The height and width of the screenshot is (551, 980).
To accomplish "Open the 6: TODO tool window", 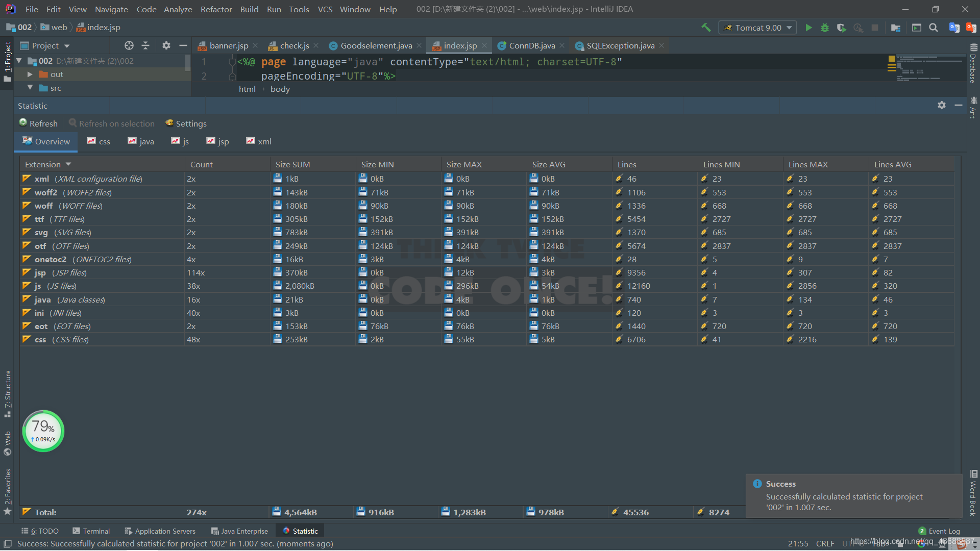I will pyautogui.click(x=40, y=531).
